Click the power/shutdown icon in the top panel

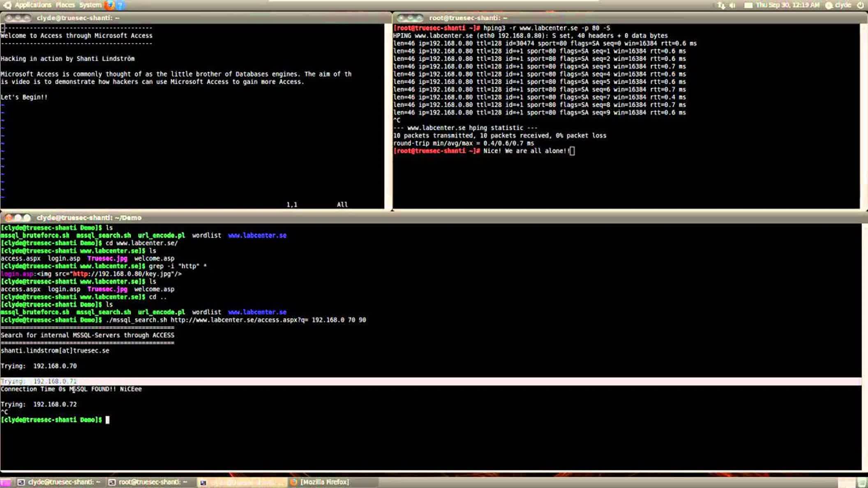pos(860,5)
